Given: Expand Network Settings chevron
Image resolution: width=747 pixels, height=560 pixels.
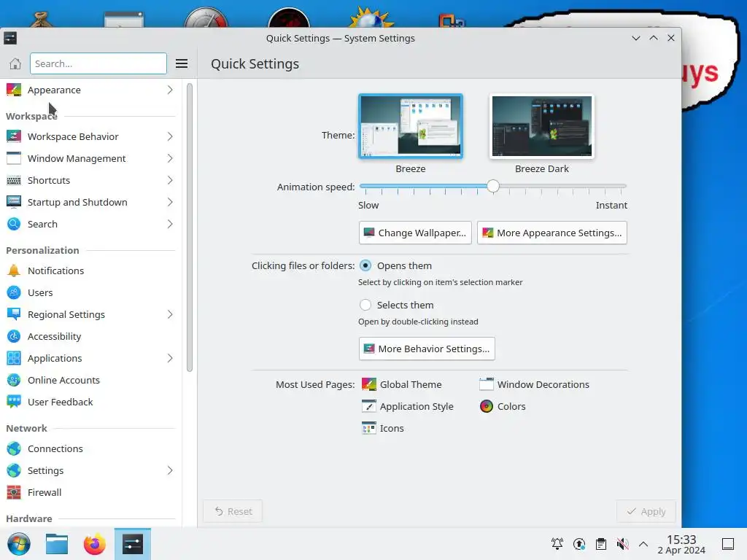Looking at the screenshot, I should [170, 470].
